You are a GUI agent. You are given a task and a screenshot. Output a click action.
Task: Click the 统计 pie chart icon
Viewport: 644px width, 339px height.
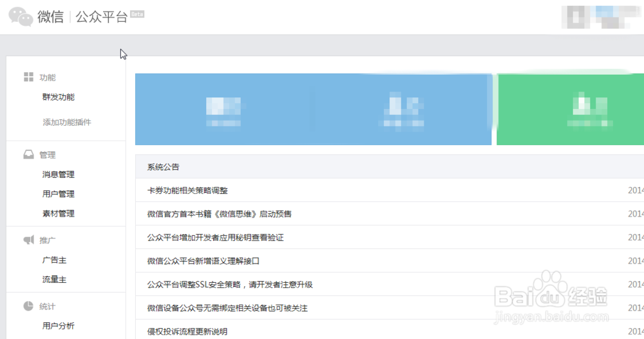click(28, 306)
